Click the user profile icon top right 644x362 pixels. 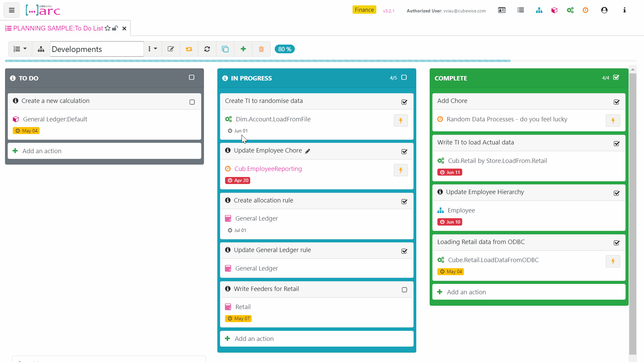tap(604, 10)
